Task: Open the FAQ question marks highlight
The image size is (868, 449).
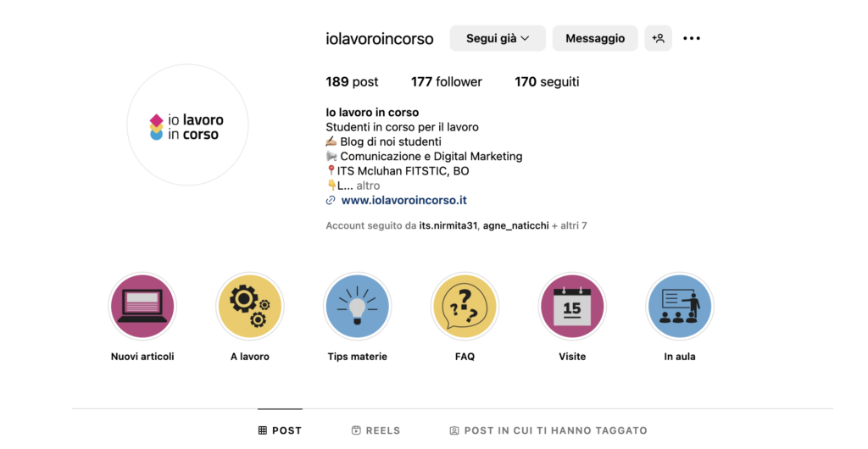Action: click(x=465, y=307)
